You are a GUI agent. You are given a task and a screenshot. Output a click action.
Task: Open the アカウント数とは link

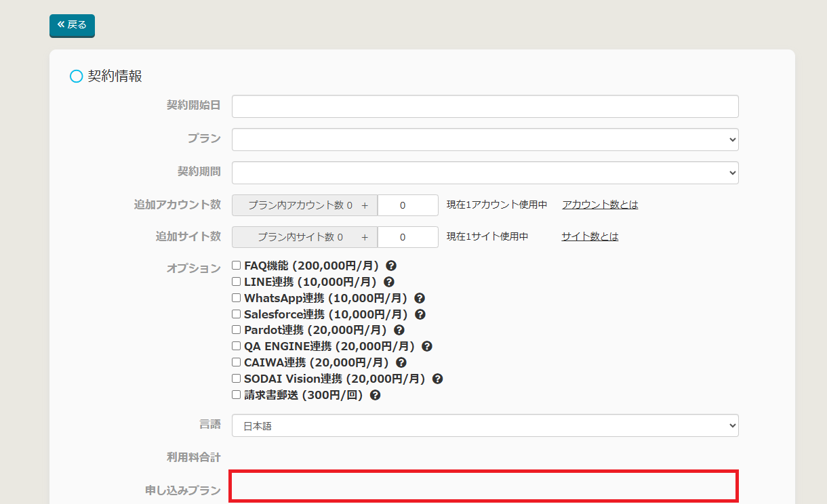pyautogui.click(x=600, y=205)
